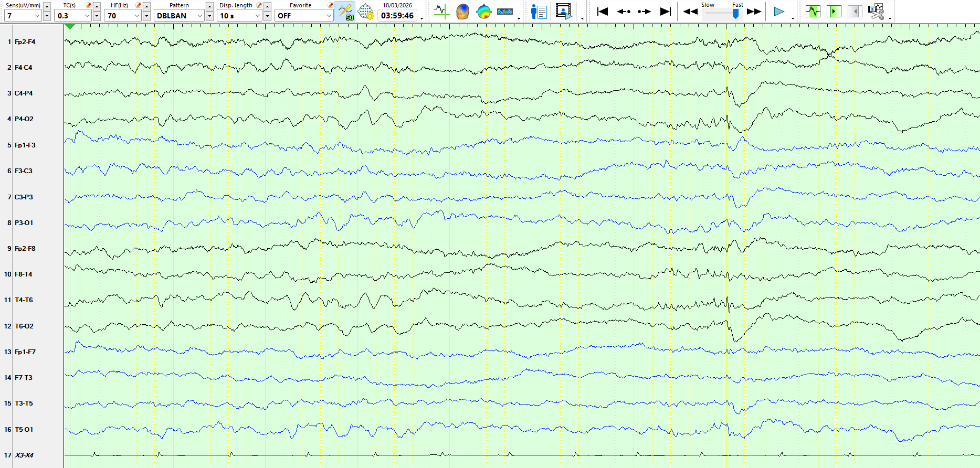Screen dimensions: 980x468
Task: Open the TC(s) time constant dropdown
Action: (72, 16)
